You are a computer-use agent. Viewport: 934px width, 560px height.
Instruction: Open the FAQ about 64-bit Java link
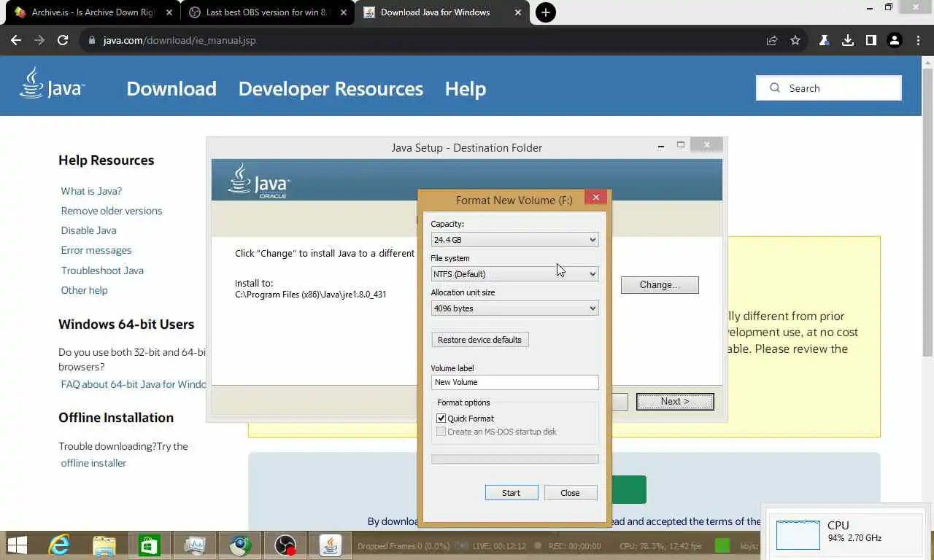134,384
